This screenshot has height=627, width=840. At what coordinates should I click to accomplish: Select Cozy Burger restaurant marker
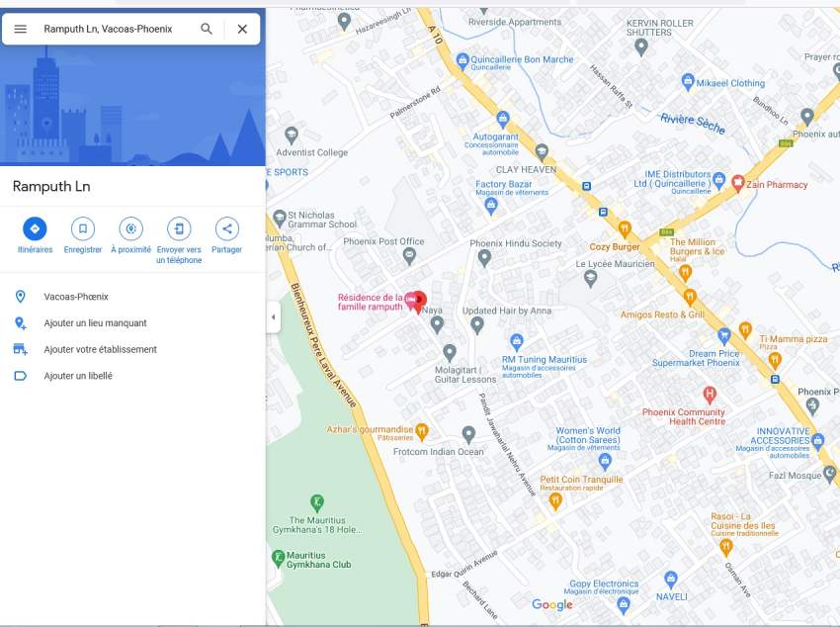coord(624,229)
